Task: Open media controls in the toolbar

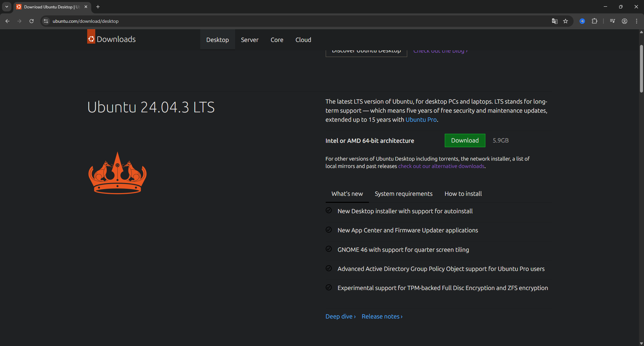Action: (612, 21)
